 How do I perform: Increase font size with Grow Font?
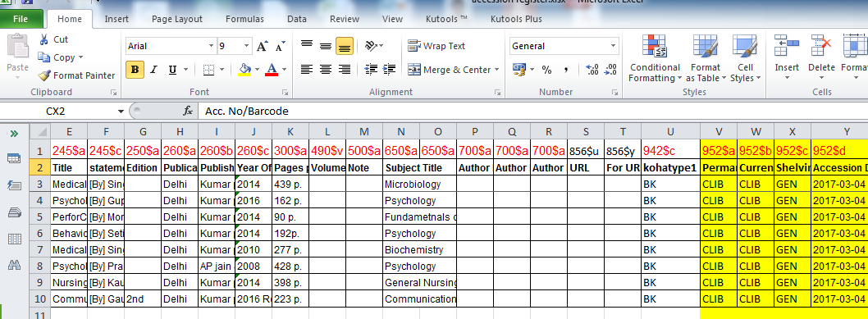263,47
